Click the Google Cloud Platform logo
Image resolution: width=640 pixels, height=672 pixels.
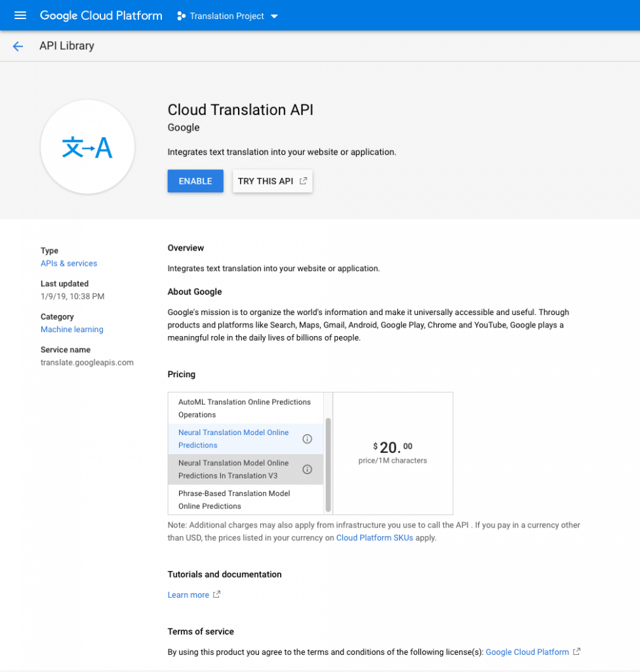[x=100, y=15]
